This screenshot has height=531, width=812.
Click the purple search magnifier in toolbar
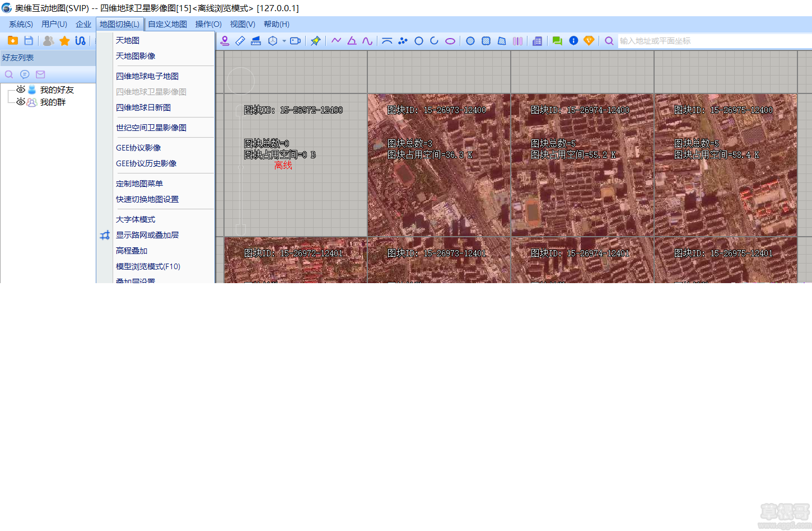[x=609, y=41]
